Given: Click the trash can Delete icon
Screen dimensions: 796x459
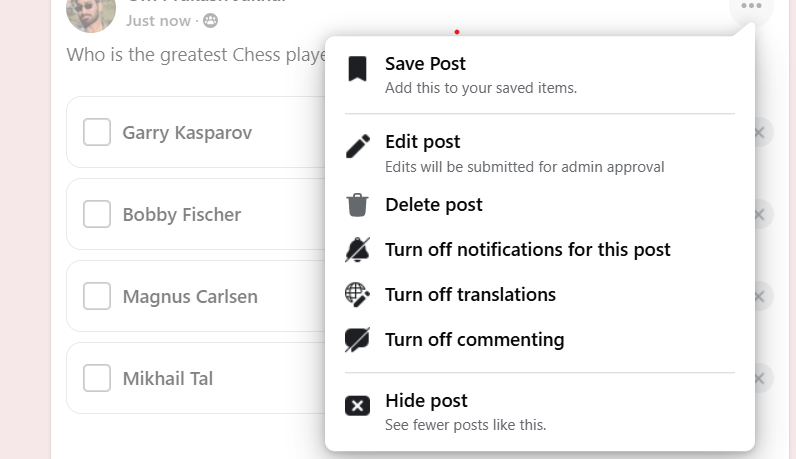Looking at the screenshot, I should point(357,205).
